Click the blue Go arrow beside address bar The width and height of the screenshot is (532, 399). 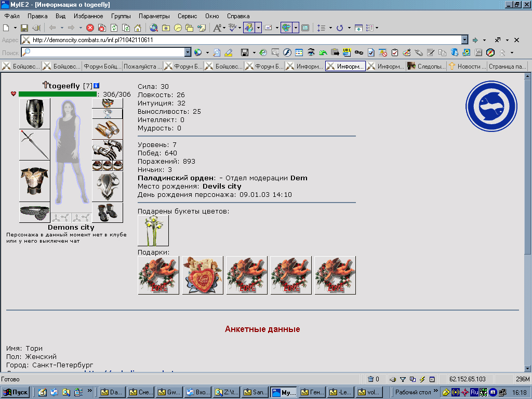pyautogui.click(x=475, y=40)
